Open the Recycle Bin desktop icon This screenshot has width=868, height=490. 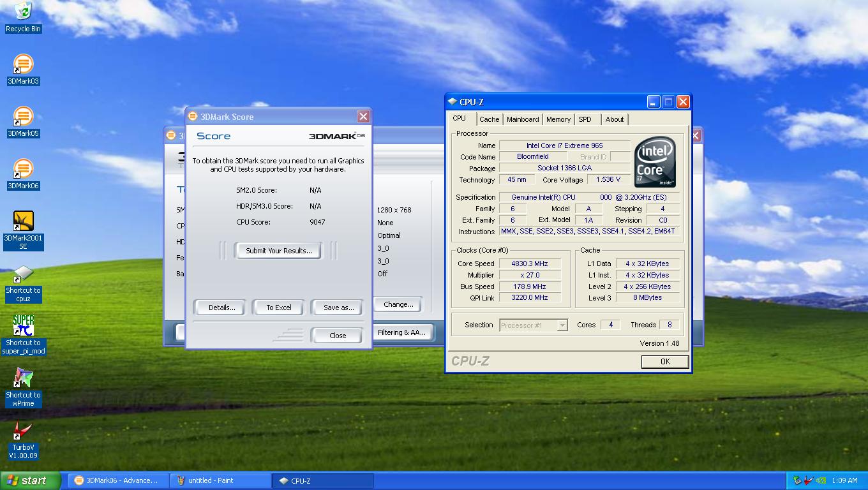[23, 17]
